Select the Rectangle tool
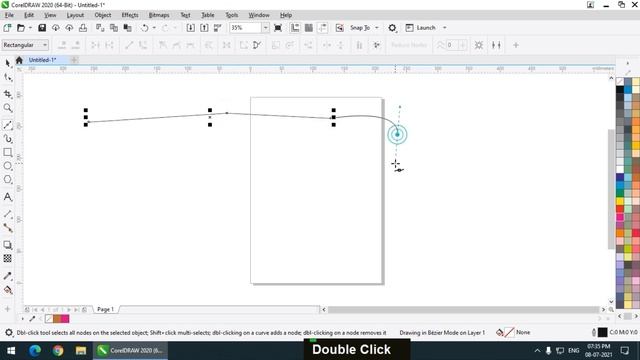The height and width of the screenshot is (360, 640). [x=7, y=152]
